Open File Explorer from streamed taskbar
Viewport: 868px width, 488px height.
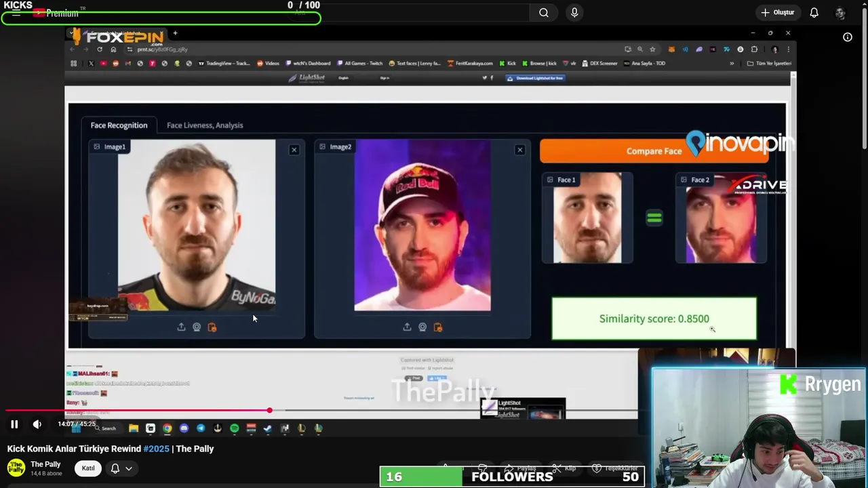pos(134,428)
